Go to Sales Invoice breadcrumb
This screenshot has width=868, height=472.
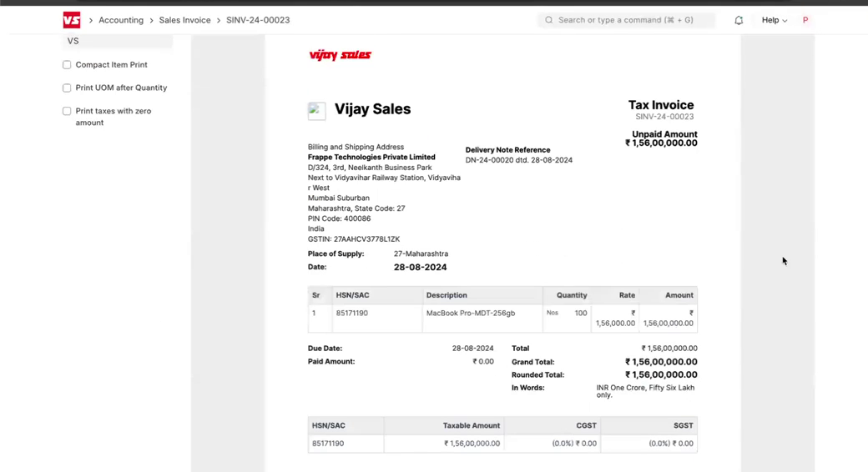pyautogui.click(x=185, y=20)
